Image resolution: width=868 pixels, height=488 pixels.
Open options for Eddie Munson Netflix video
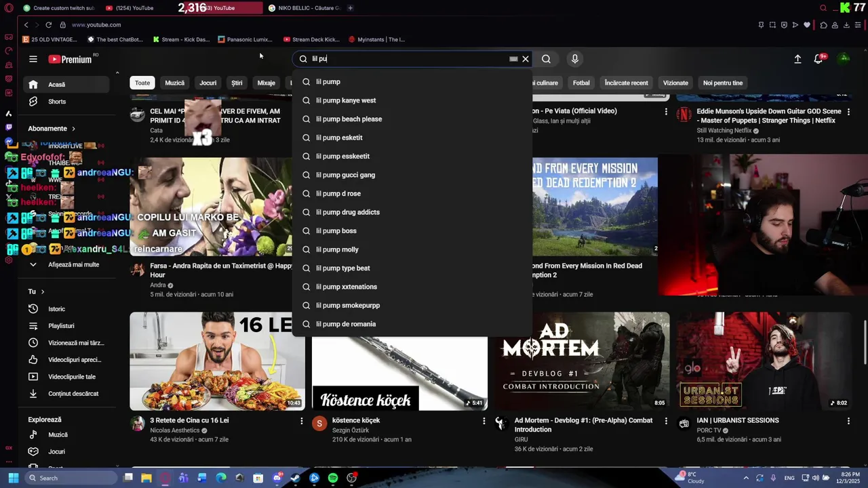(x=848, y=112)
